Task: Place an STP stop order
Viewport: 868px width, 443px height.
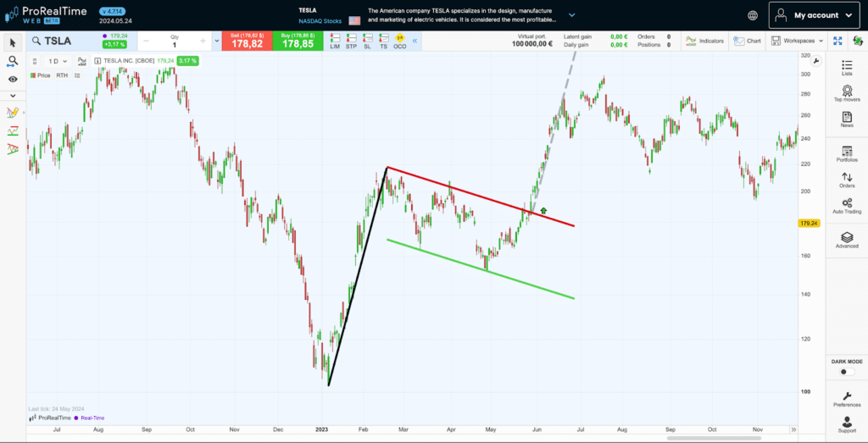Action: pos(351,42)
